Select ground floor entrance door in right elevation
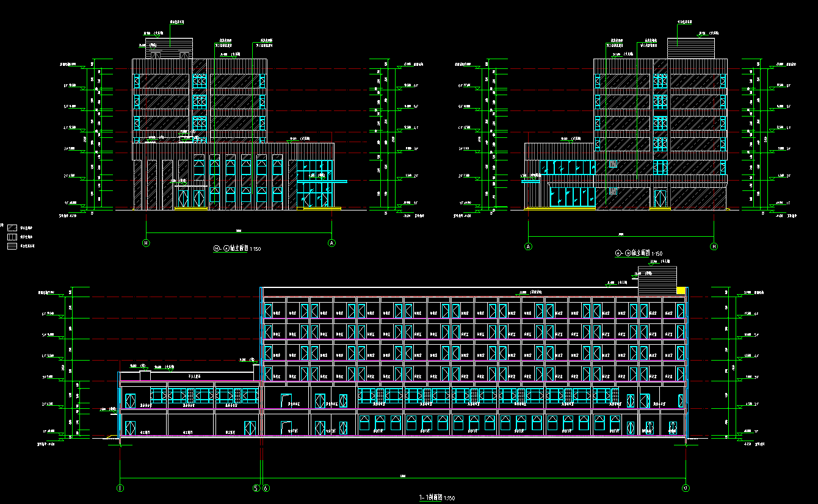 [x=660, y=198]
